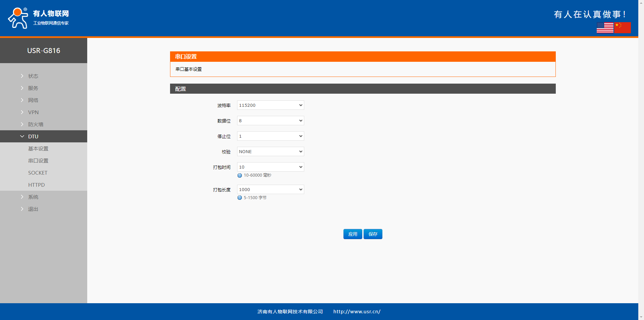Open the data bits dropdown
644x320 pixels.
pos(270,121)
